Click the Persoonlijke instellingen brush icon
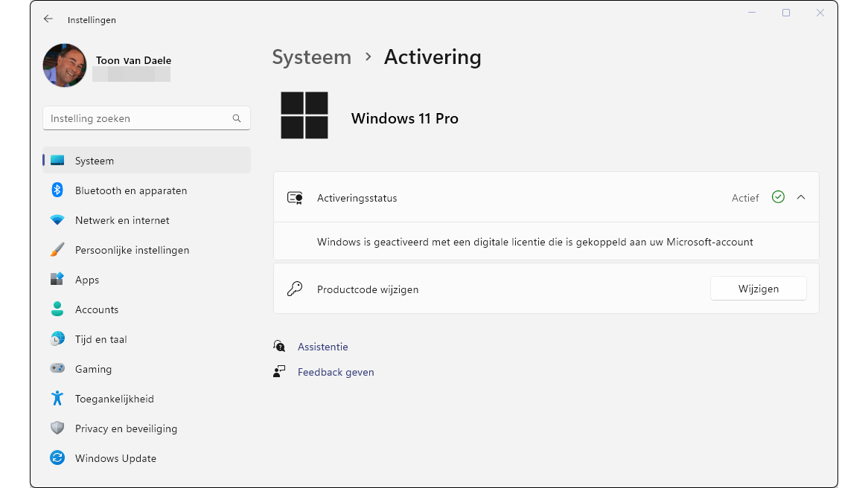The image size is (868, 488). [x=57, y=250]
